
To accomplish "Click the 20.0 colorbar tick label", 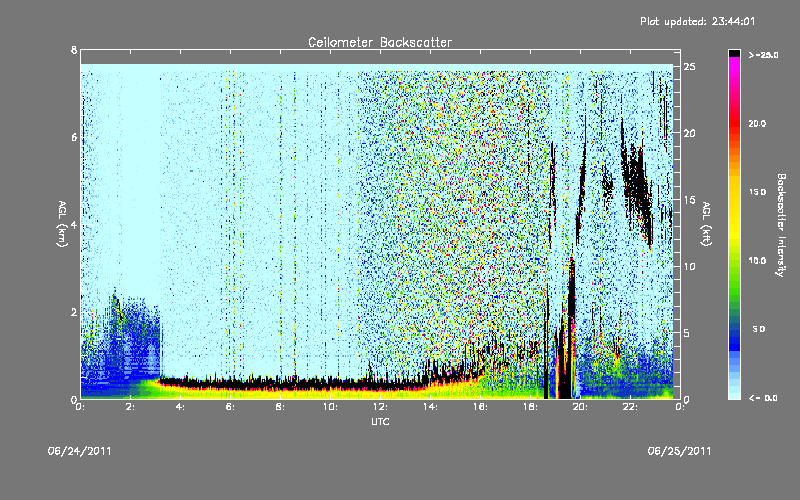I will pos(757,124).
